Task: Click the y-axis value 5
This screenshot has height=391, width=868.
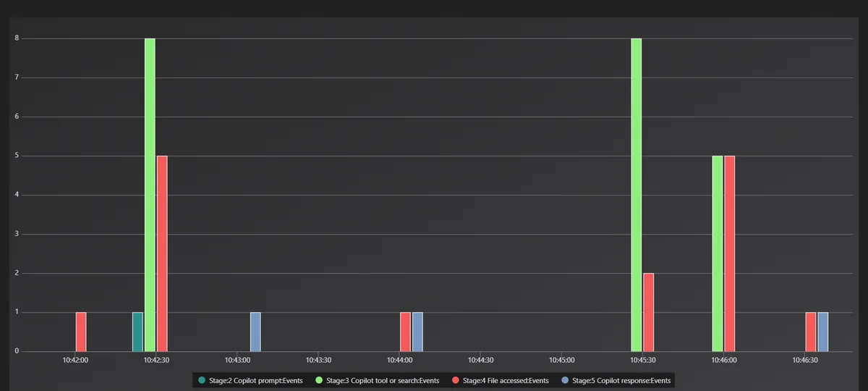Action: click(x=17, y=156)
